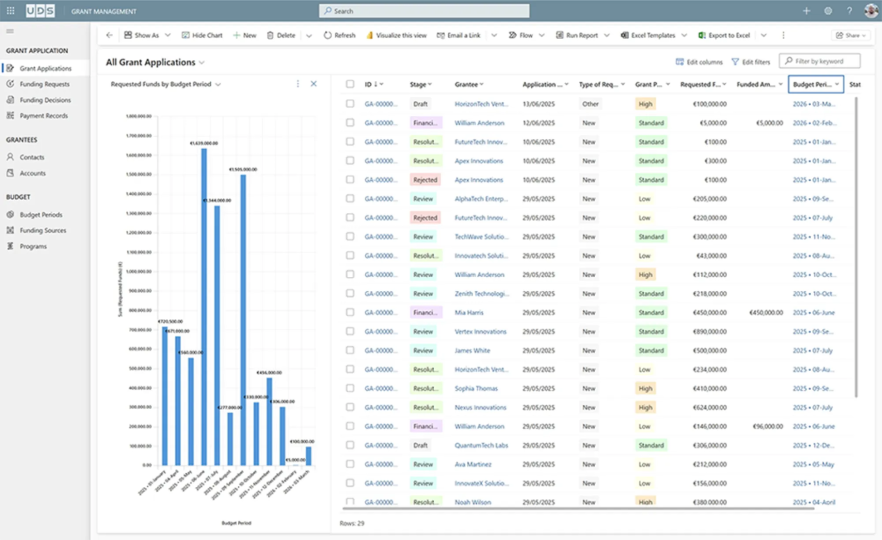Check the AlphaTech Enterp. row checkbox
882x540 pixels.
pos(350,199)
